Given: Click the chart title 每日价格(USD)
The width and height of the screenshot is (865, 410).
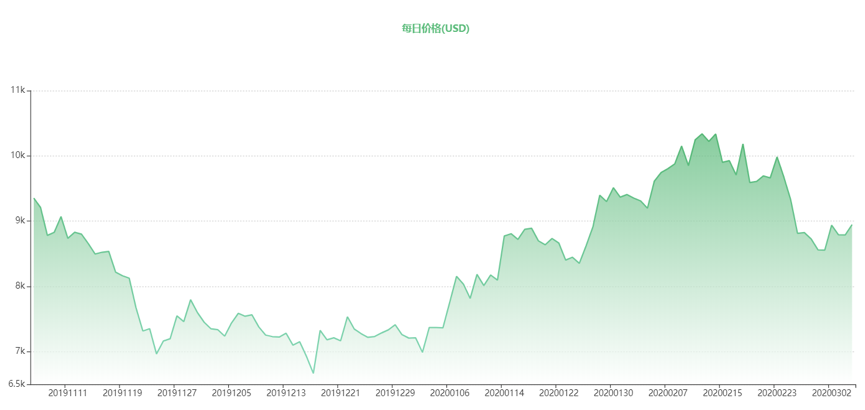Looking at the screenshot, I should [435, 29].
